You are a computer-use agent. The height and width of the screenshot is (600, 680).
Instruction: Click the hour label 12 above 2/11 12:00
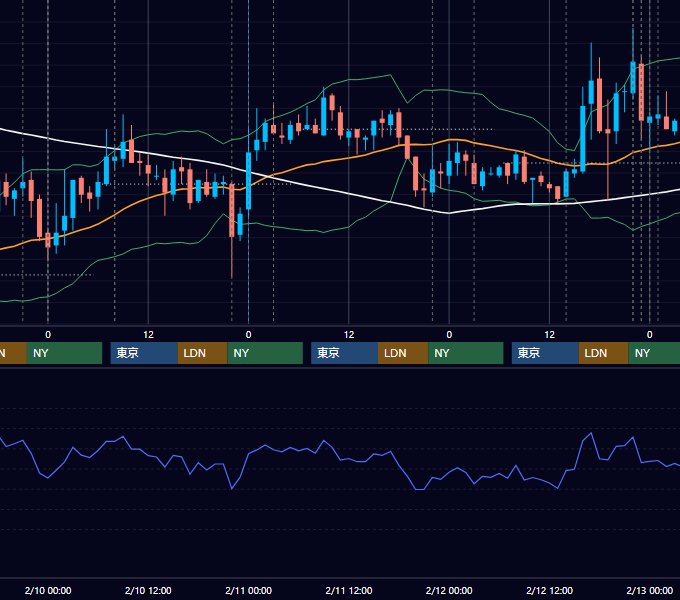point(349,335)
